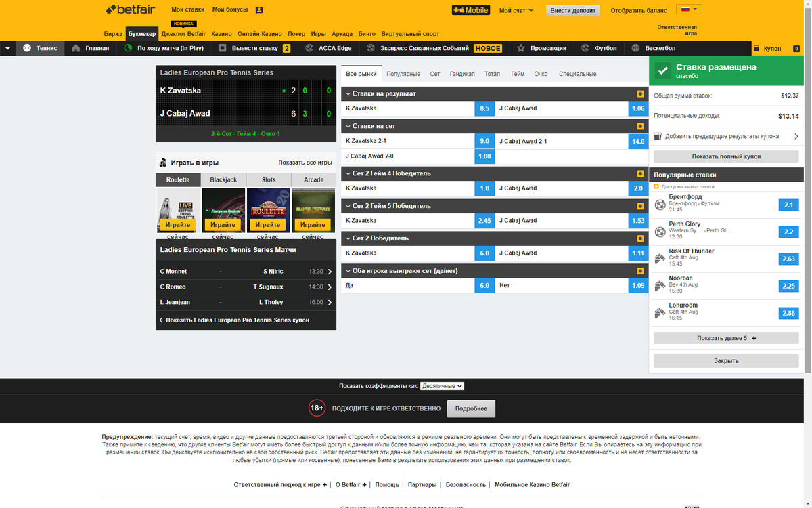
Task: Collapse Сет 2 Гейм 5 Победитель market
Action: tap(348, 206)
